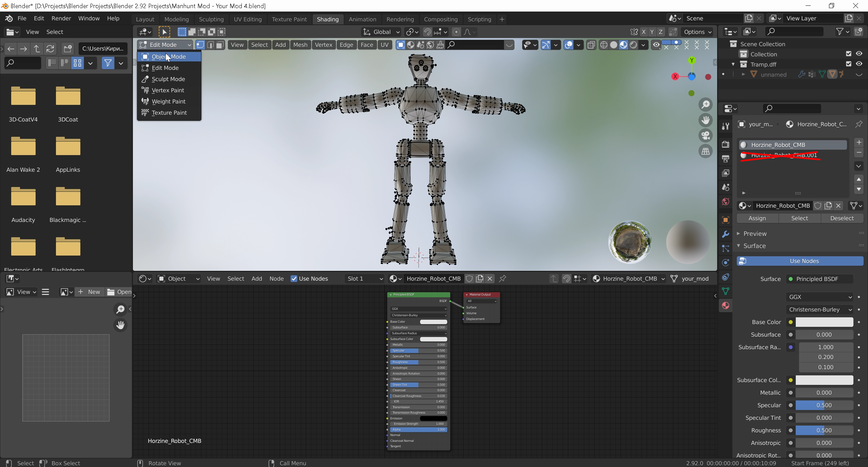868x467 pixels.
Task: Select rendered viewport shading icon
Action: coord(633,45)
